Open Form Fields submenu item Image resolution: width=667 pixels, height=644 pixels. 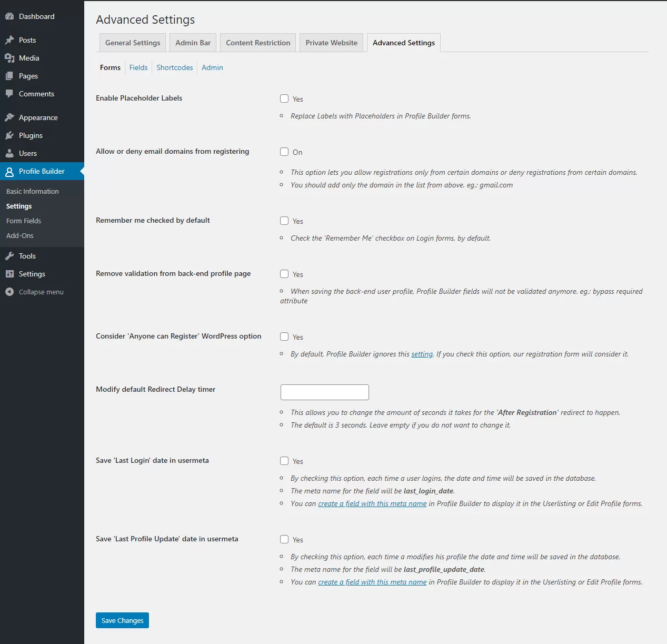pyautogui.click(x=24, y=221)
